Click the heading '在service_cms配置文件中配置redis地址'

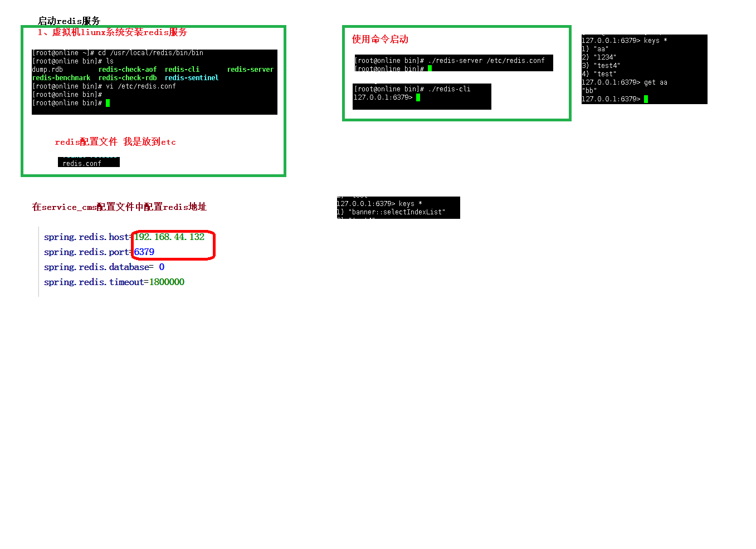tap(119, 207)
